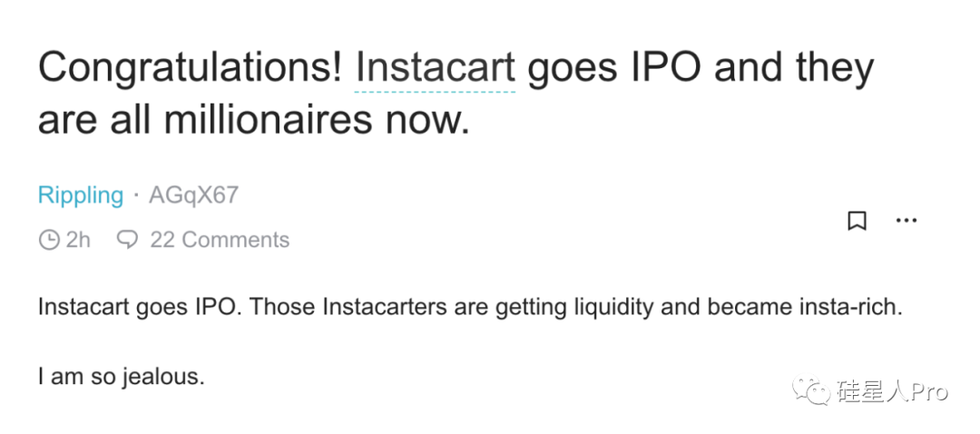980x434 pixels.
Task: Open the three-dot more options menu
Action: (x=906, y=221)
